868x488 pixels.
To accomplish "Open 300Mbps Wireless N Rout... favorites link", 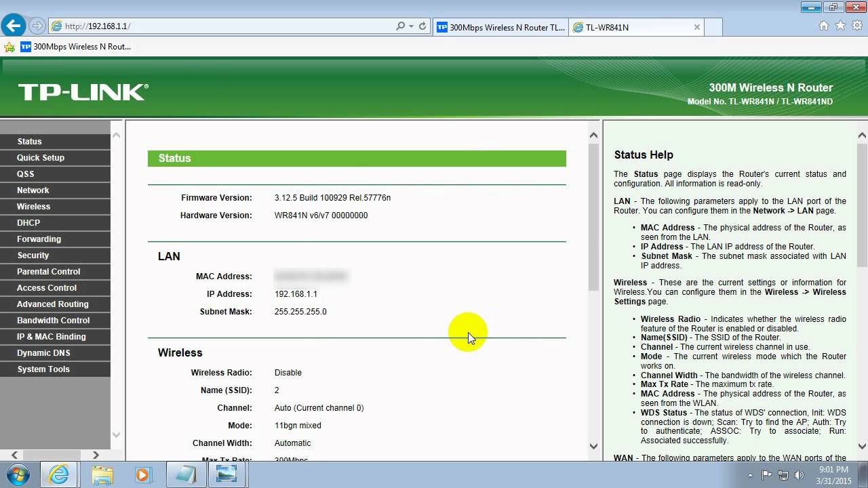I will click(x=76, y=47).
